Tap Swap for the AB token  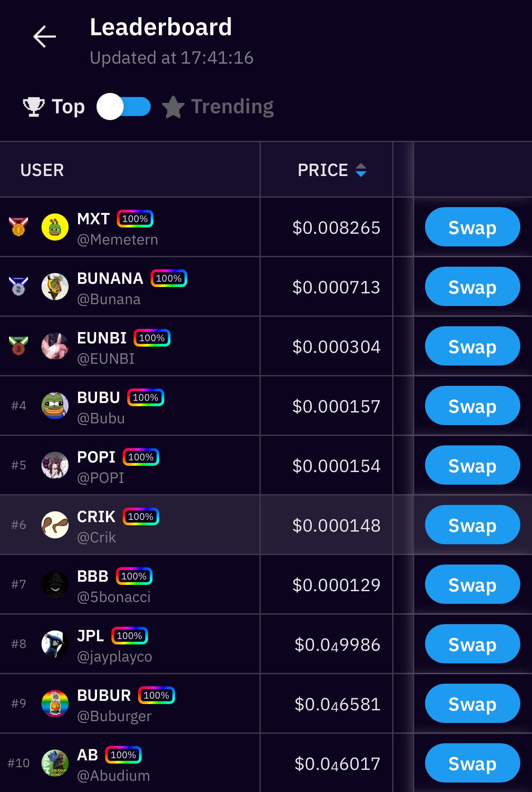[x=472, y=763]
